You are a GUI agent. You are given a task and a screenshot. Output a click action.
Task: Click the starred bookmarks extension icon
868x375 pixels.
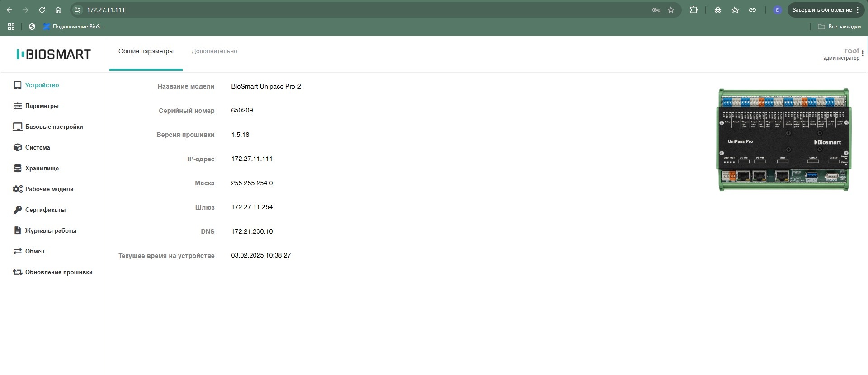[x=735, y=10]
